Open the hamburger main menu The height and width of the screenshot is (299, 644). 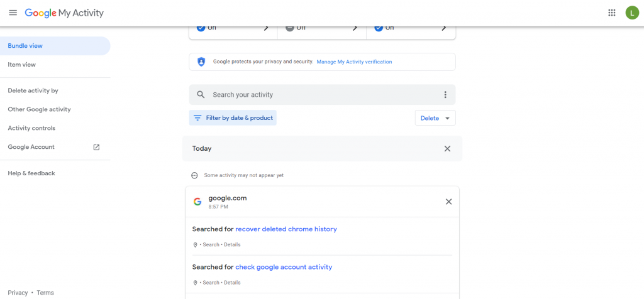click(13, 13)
